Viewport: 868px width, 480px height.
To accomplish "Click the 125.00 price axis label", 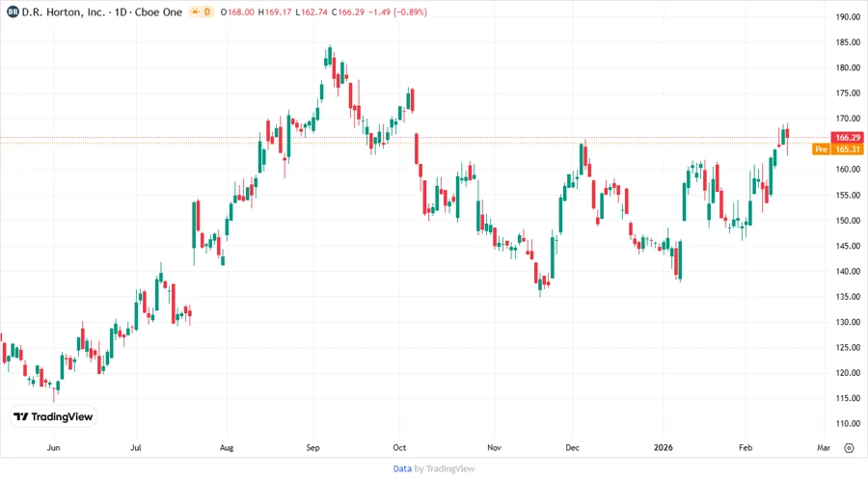I will (x=848, y=347).
